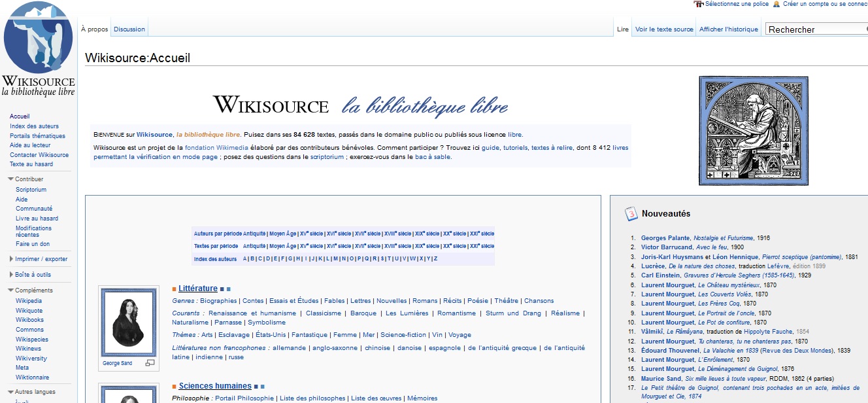868x403 pixels.
Task: Collapse the Contribuer sidebar section
Action: (11, 179)
